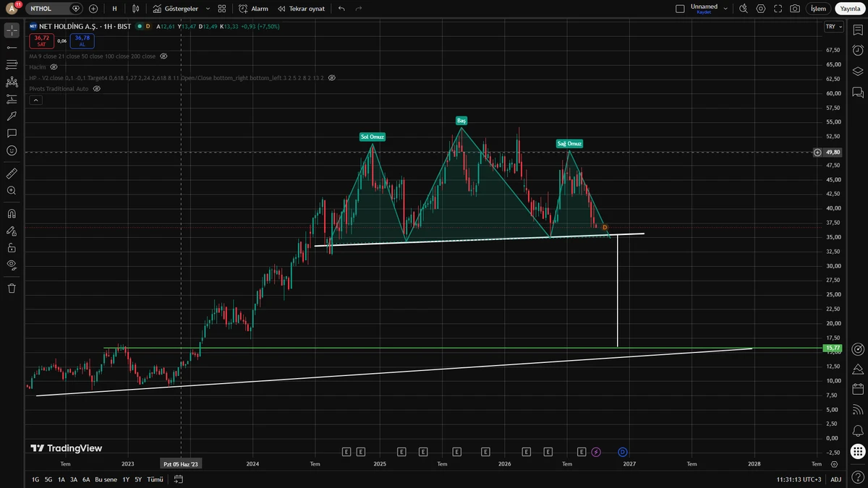The height and width of the screenshot is (488, 868).
Task: Select the crosshair cursor tool
Action: pos(12,30)
